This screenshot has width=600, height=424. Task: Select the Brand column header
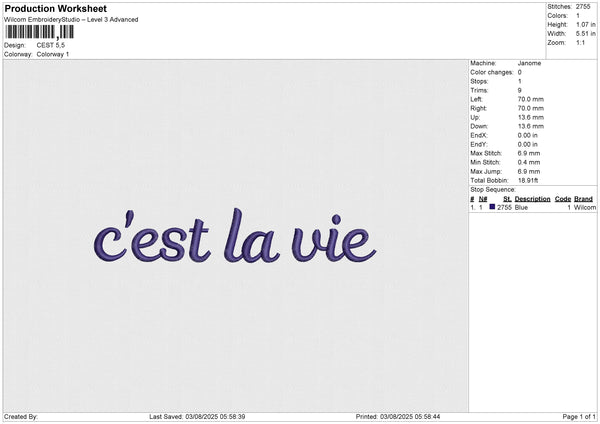tap(583, 198)
